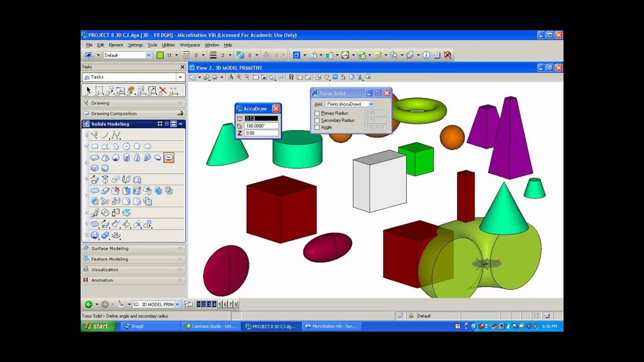
Task: Click the Toggle AccuDraw icon in main toolbar
Action: point(437,55)
